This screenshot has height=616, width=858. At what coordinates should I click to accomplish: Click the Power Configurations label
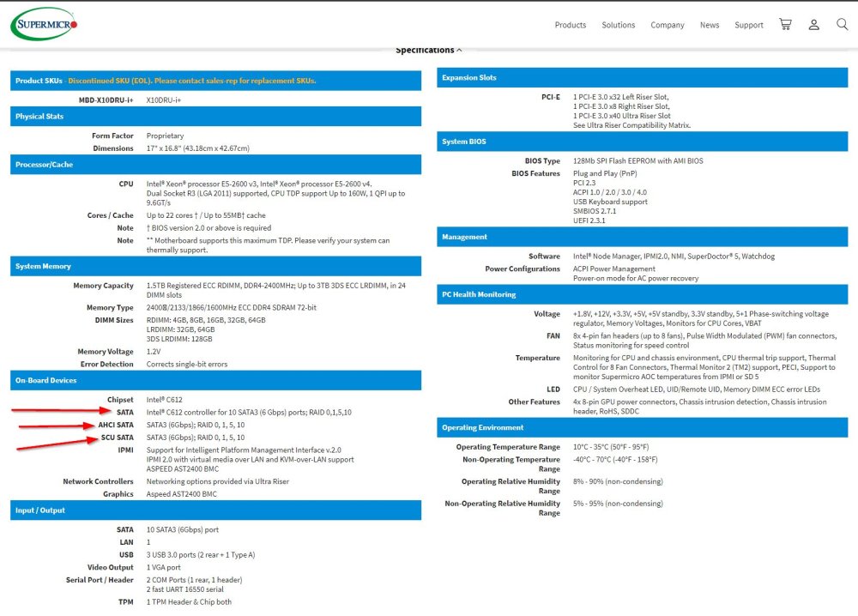pyautogui.click(x=523, y=269)
